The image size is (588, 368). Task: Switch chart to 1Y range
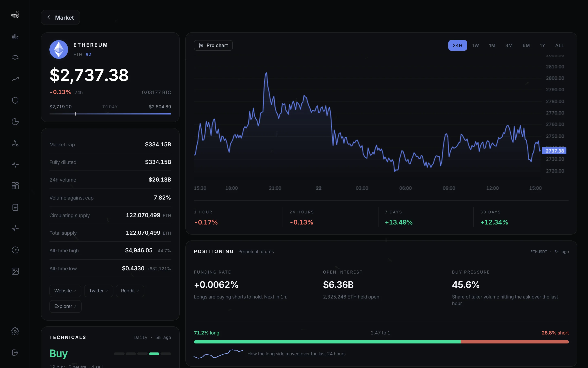pos(542,46)
